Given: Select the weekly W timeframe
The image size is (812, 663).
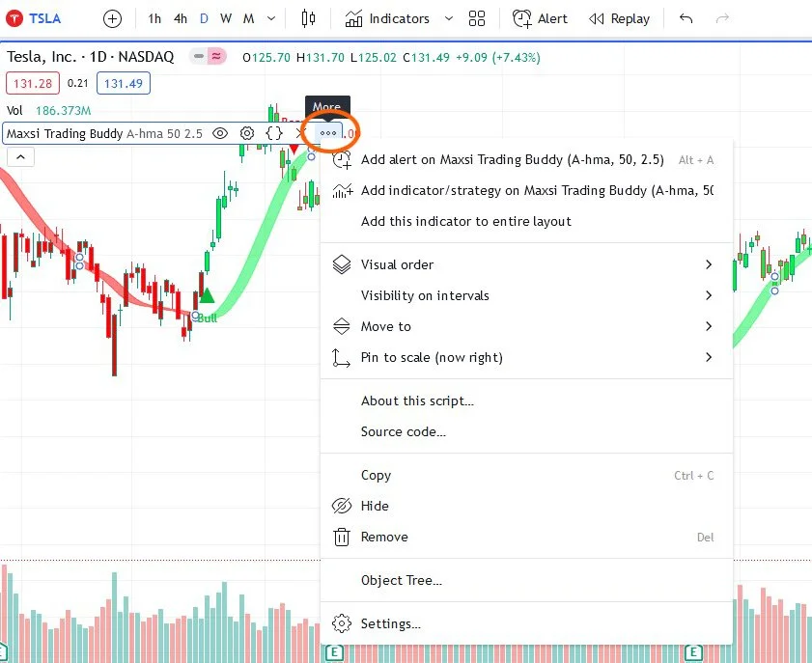Looking at the screenshot, I should [226, 19].
